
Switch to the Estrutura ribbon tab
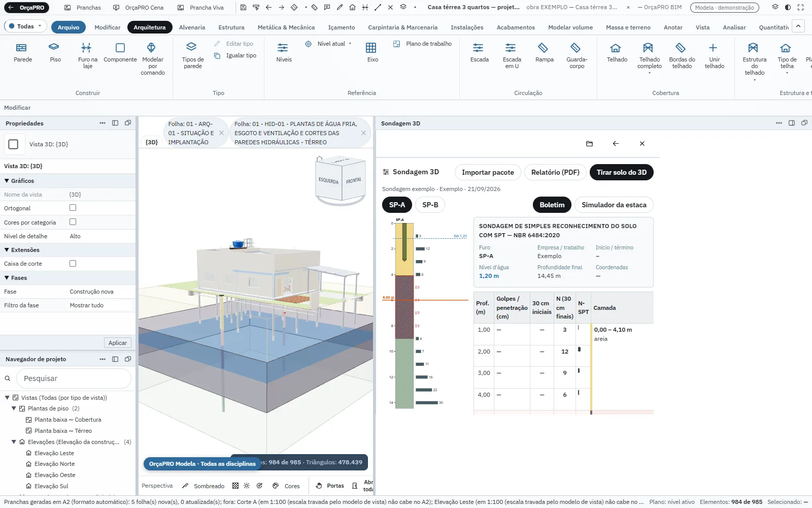[231, 27]
